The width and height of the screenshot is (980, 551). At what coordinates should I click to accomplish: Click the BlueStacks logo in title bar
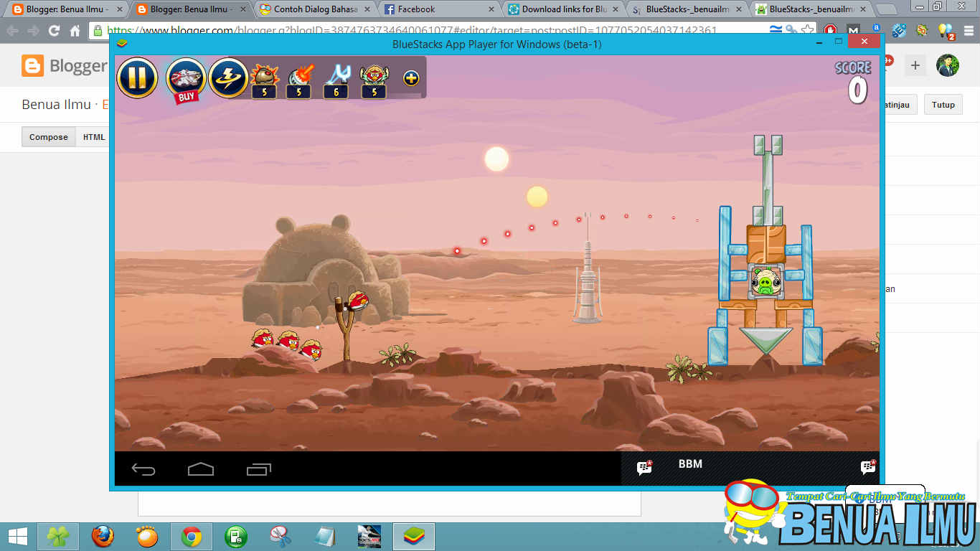point(122,44)
